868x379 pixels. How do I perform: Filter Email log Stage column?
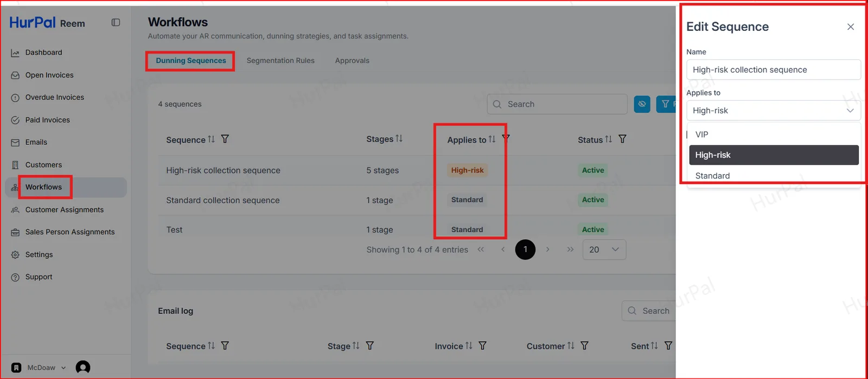[x=370, y=346]
